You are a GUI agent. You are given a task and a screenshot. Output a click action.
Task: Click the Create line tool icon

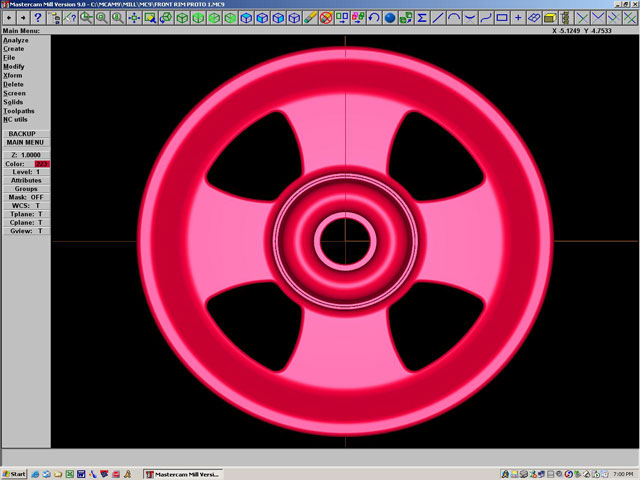click(438, 18)
